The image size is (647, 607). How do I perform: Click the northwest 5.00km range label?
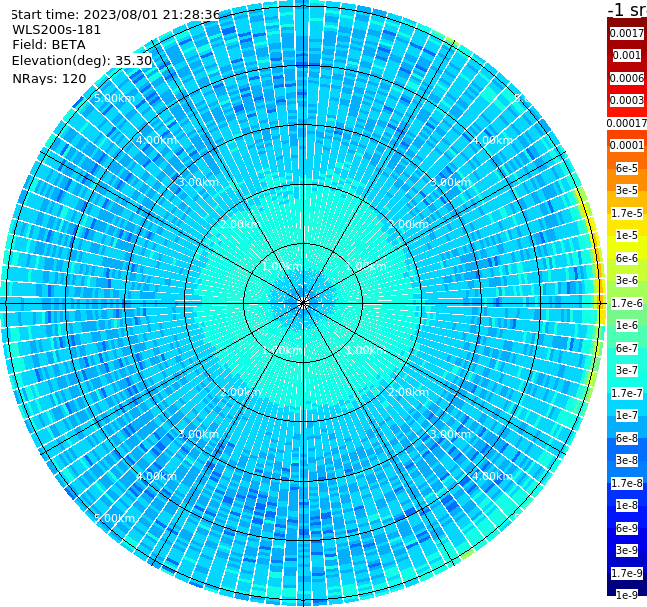tap(114, 98)
